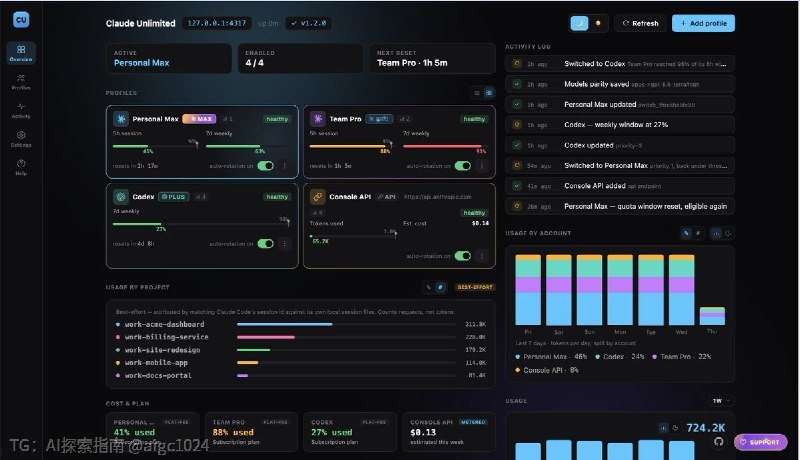Viewport: 800px width, 460px height.
Task: Open Activity in the sidebar
Action: (x=21, y=110)
